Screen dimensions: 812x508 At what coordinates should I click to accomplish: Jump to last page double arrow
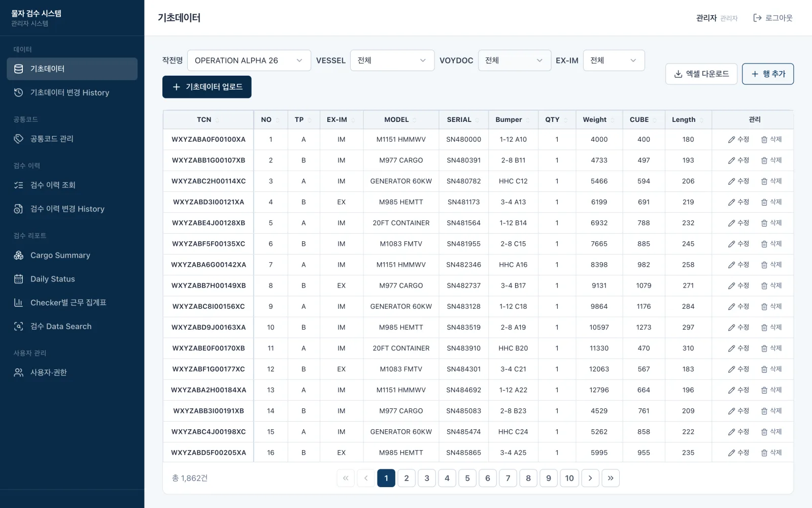[611, 478]
